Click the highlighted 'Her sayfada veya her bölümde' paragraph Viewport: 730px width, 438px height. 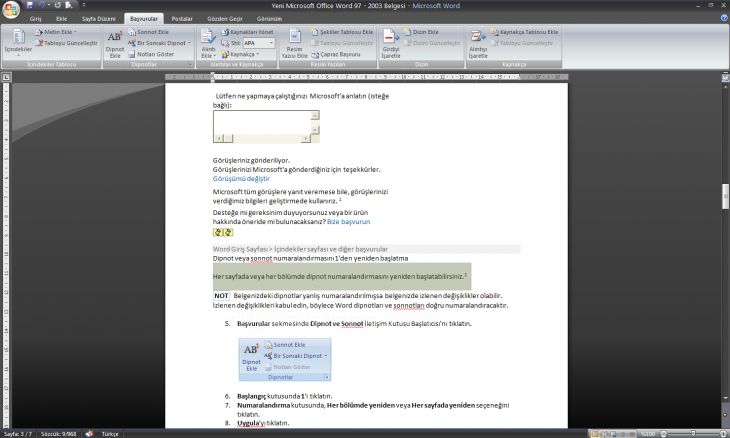[x=342, y=276]
